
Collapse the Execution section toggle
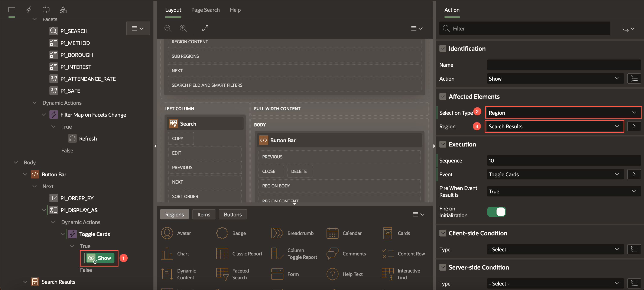(443, 144)
